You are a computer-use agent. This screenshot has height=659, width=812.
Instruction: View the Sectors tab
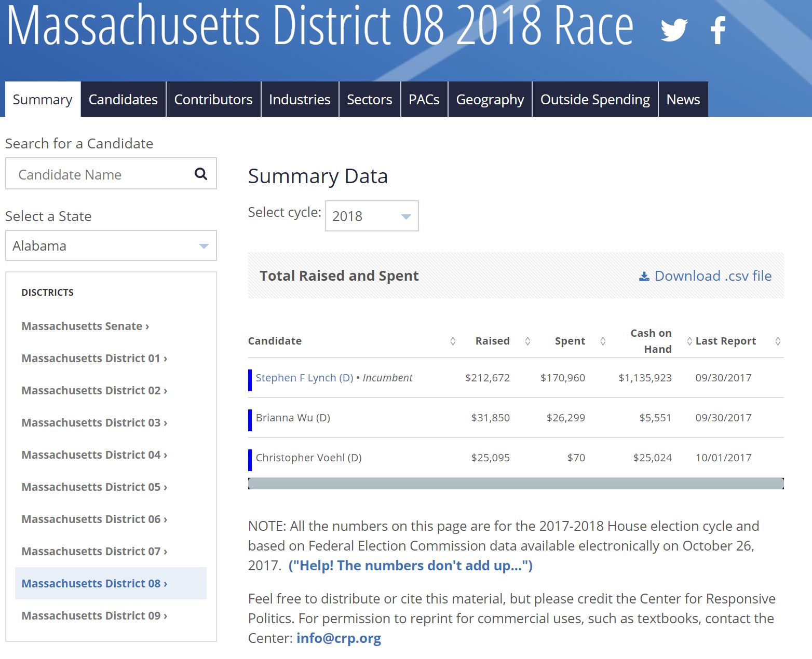point(370,99)
